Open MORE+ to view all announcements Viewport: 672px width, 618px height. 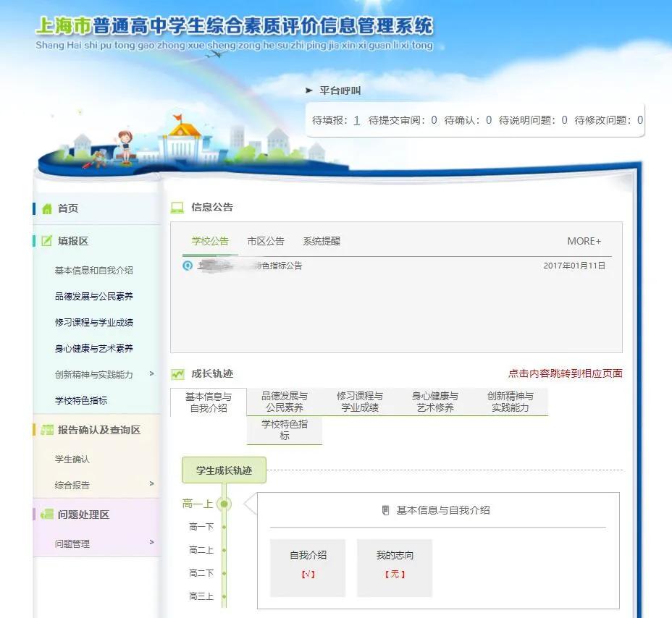(584, 240)
